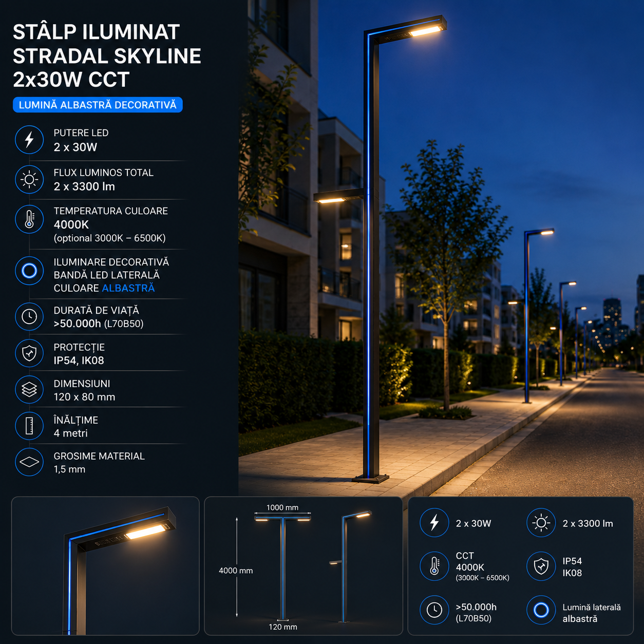Click the LUMINĂ ALBASTRĂ DECORATIVĂ blue badge
644x644 pixels.
click(98, 105)
